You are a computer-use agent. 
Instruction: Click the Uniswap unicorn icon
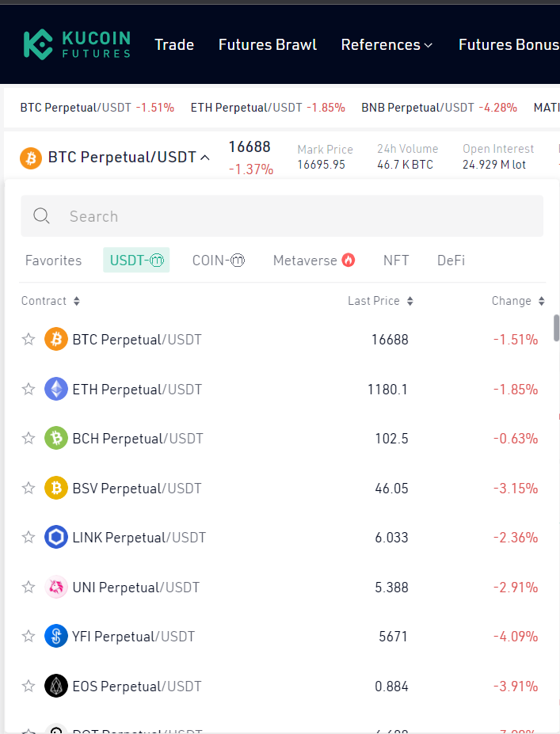pos(56,587)
